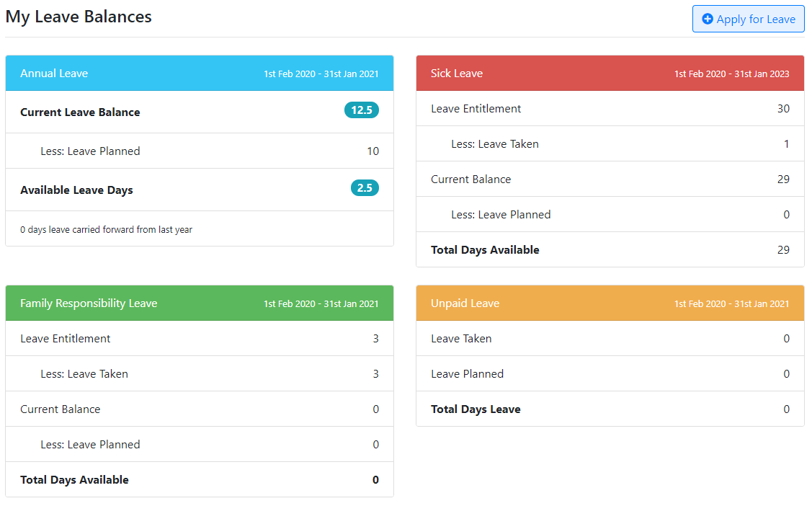Click the Less: Leave Taken row in Sick Leave

[x=495, y=143]
